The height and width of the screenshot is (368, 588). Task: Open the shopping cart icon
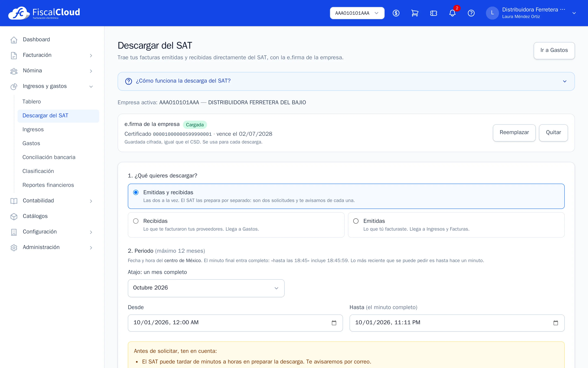[415, 13]
